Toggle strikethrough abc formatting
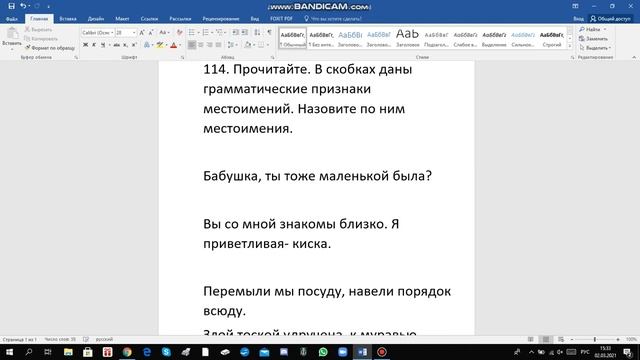Viewport: 640px width, 360px height. pos(116,45)
